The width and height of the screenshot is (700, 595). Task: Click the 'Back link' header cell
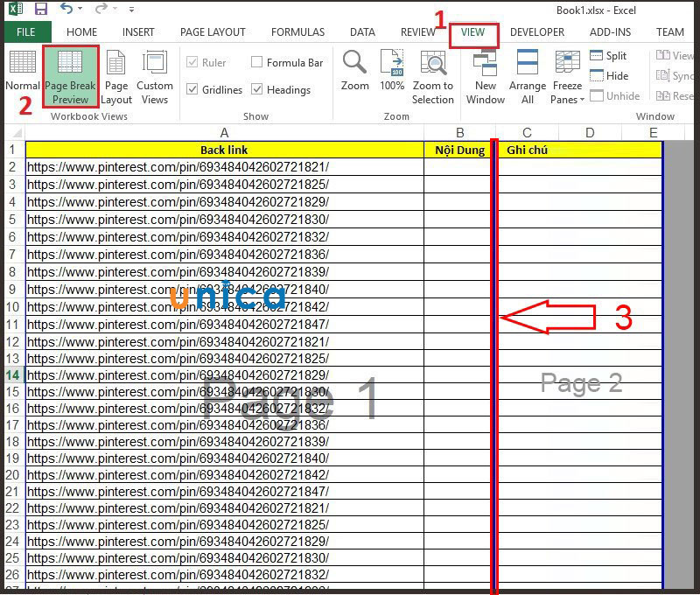[225, 150]
